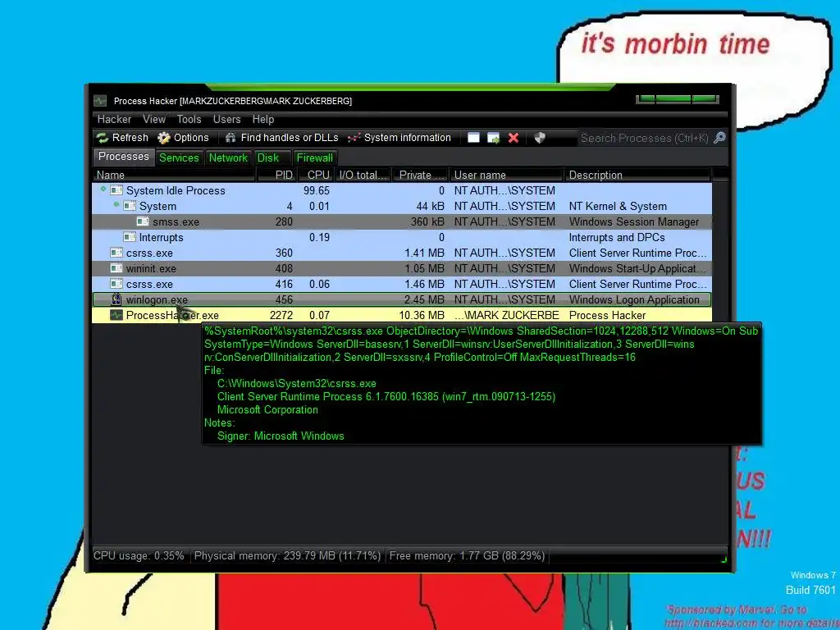Click the 10.36 MB private bytes value

pos(422,316)
